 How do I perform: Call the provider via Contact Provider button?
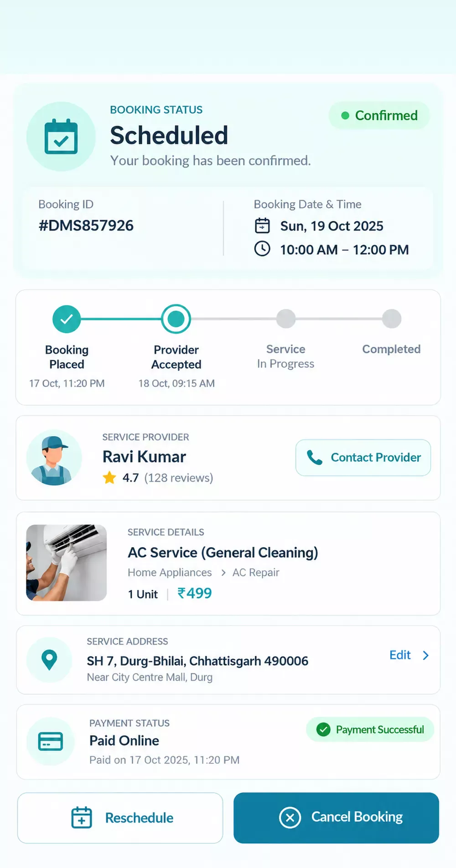(x=363, y=457)
